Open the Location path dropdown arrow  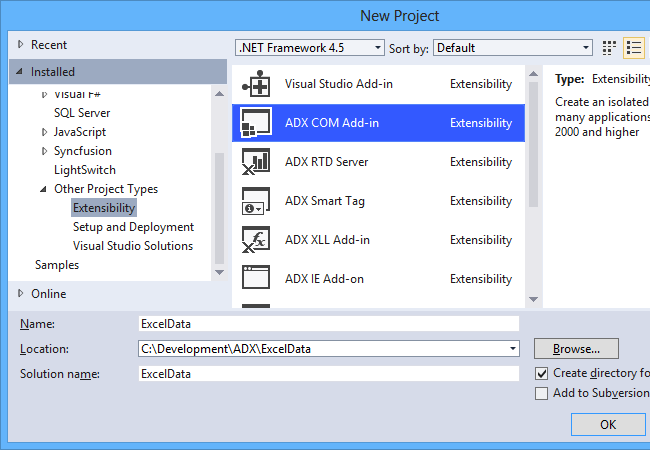coord(513,348)
